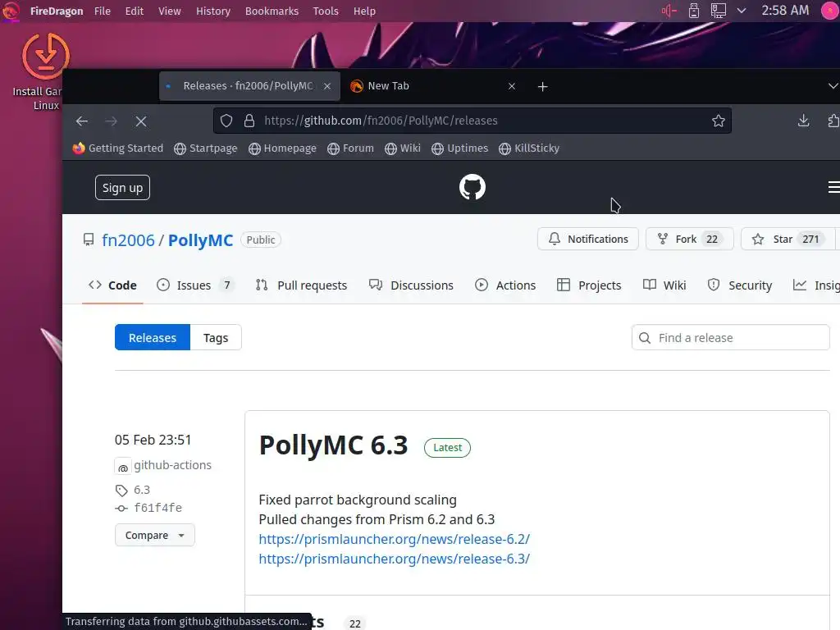Open Forum bookmark
The height and width of the screenshot is (630, 840).
350,148
